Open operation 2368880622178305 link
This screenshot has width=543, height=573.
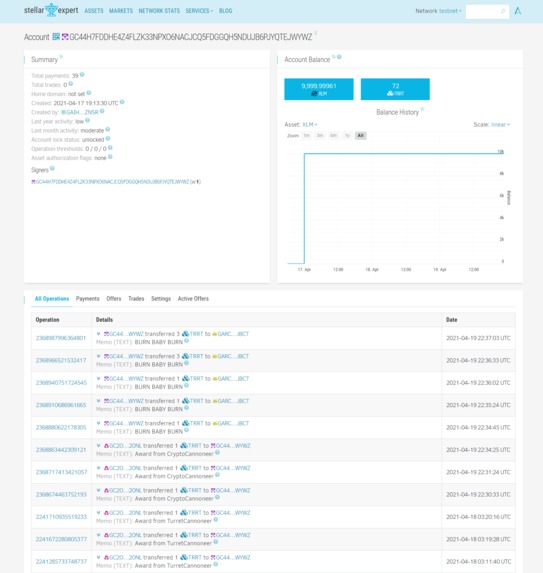tap(61, 427)
